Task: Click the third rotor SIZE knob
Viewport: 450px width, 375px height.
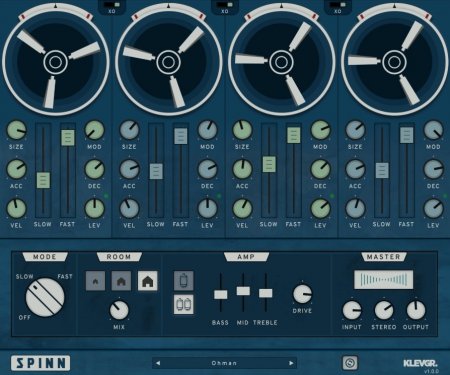Action: click(x=242, y=130)
